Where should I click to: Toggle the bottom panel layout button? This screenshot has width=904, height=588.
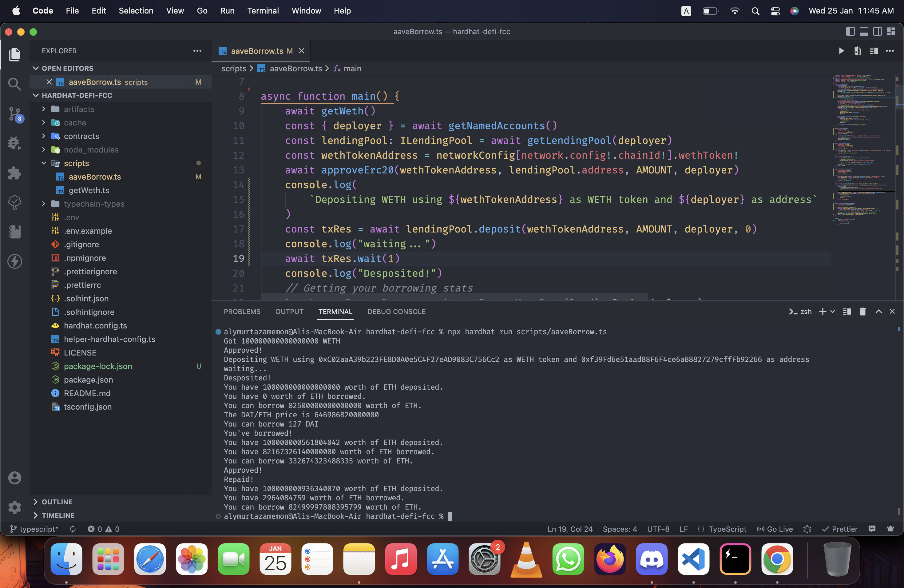click(x=864, y=32)
